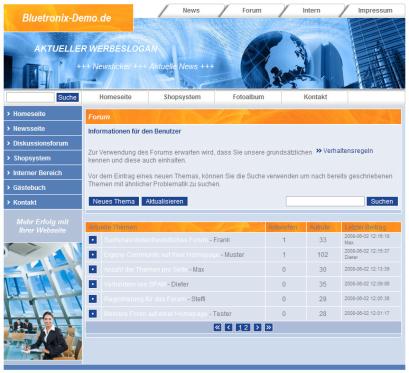Focus the forum search field beside Suchen
409x373 pixels.
click(325, 201)
